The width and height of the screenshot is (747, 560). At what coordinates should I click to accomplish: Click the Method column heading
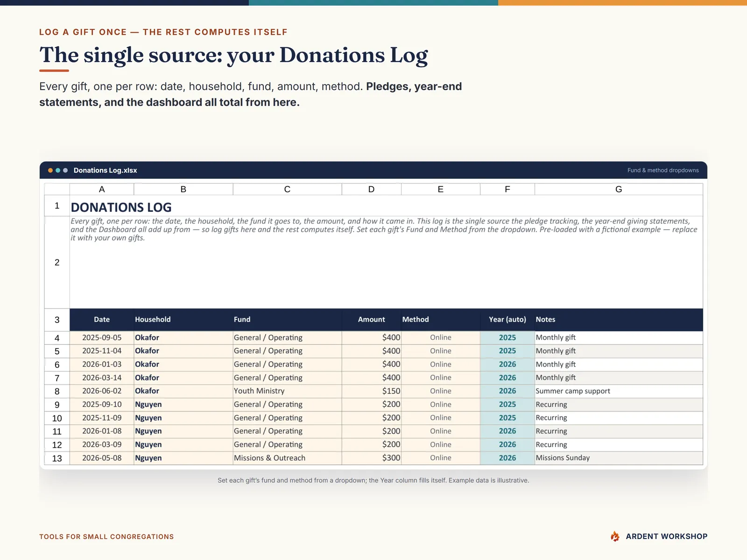point(440,320)
